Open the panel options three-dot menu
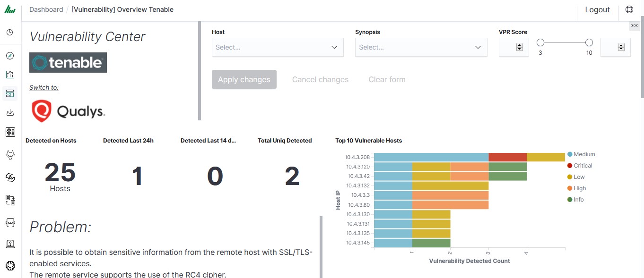 click(635, 26)
